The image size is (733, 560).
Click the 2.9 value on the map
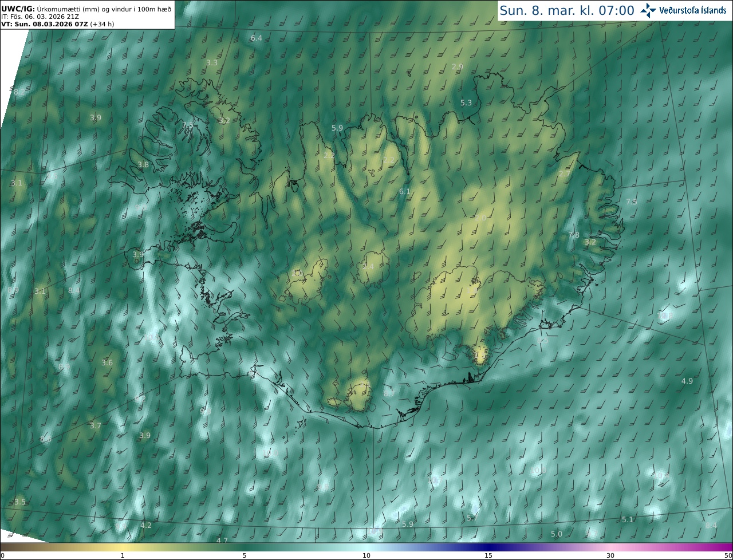(x=458, y=67)
